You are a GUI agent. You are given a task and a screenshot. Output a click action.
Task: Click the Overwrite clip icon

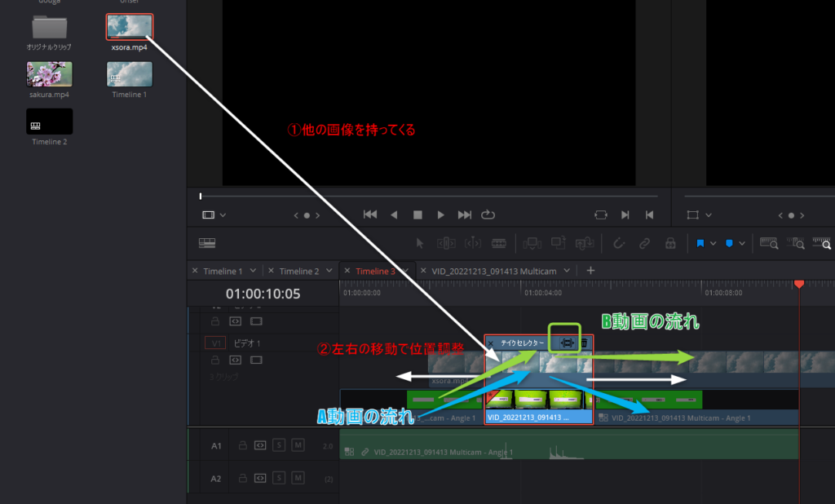[558, 243]
